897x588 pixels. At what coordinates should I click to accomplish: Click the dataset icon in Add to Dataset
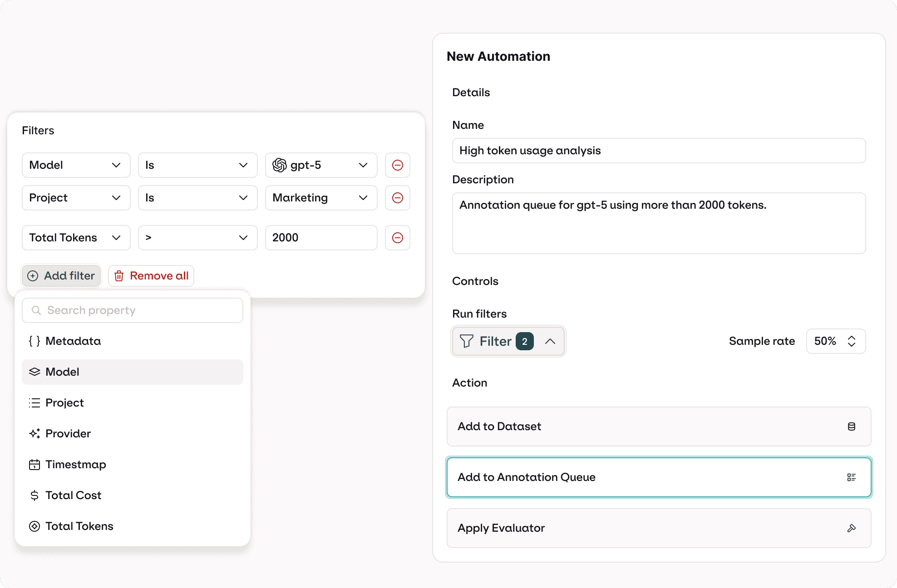pos(851,426)
